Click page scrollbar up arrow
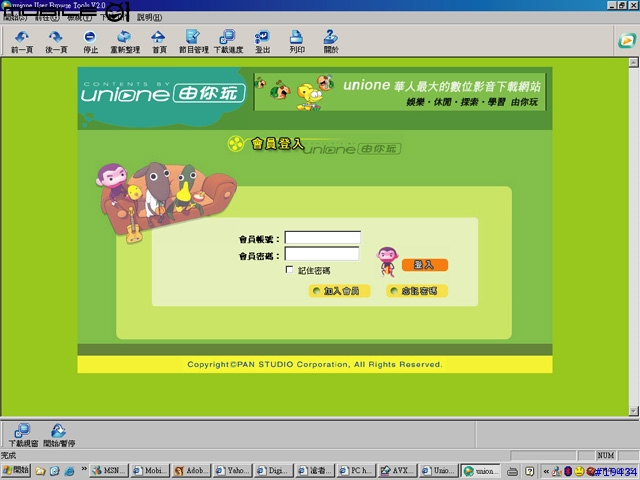The height and width of the screenshot is (480, 640). tap(633, 62)
